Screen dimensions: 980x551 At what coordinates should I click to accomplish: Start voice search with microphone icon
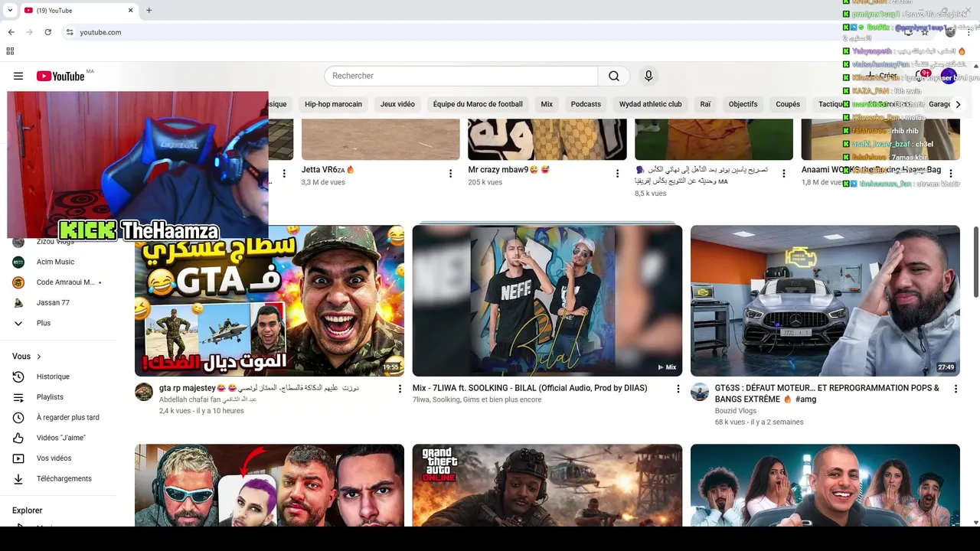tap(648, 76)
